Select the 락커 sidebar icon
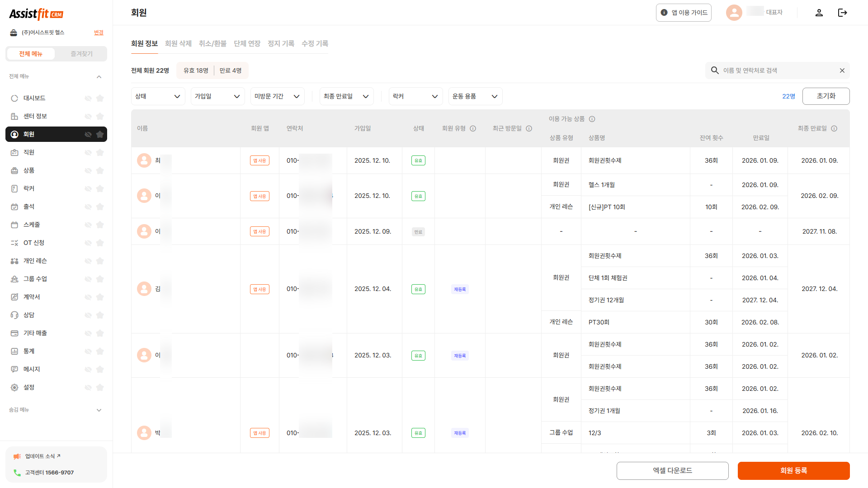The width and height of the screenshot is (868, 488). click(14, 188)
